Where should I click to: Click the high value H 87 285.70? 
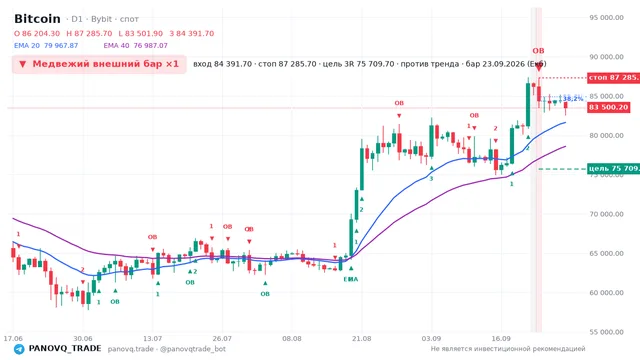coord(89,33)
